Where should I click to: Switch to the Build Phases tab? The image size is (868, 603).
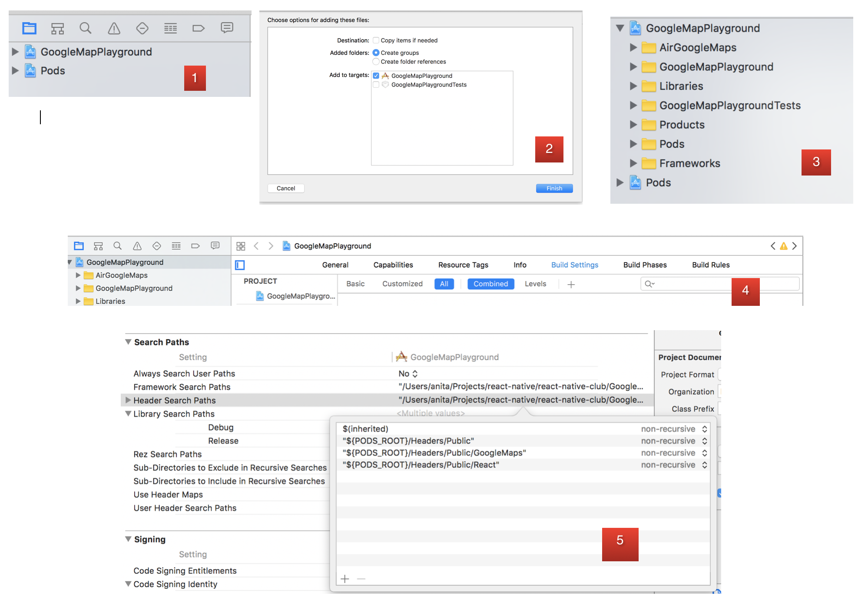pos(645,265)
